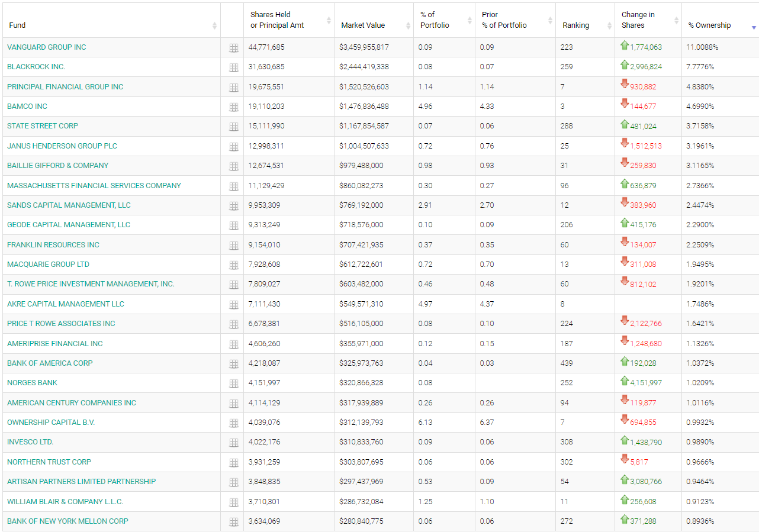The height and width of the screenshot is (532, 759).
Task: Open SANDS CAPITAL MANAGEMENT, LLC link
Action: [x=69, y=205]
